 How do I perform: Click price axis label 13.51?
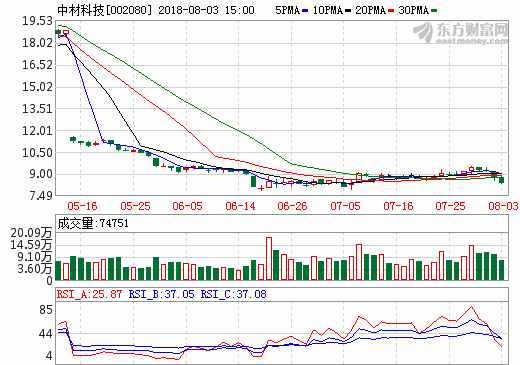tap(38, 109)
